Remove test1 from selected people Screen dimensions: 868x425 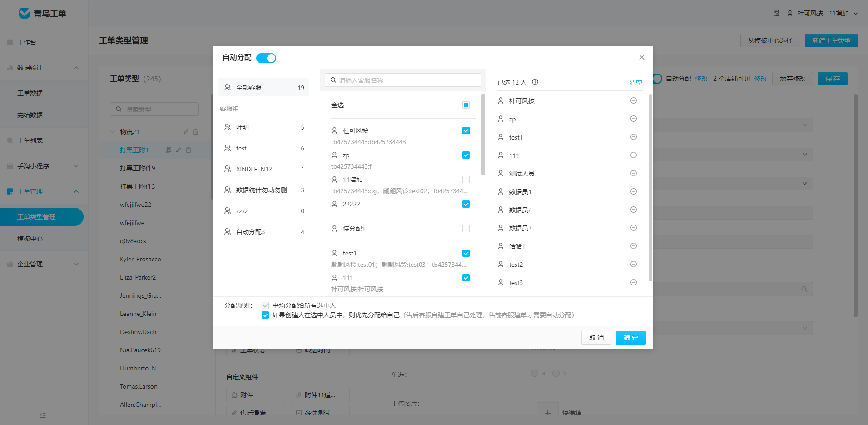pyautogui.click(x=633, y=137)
